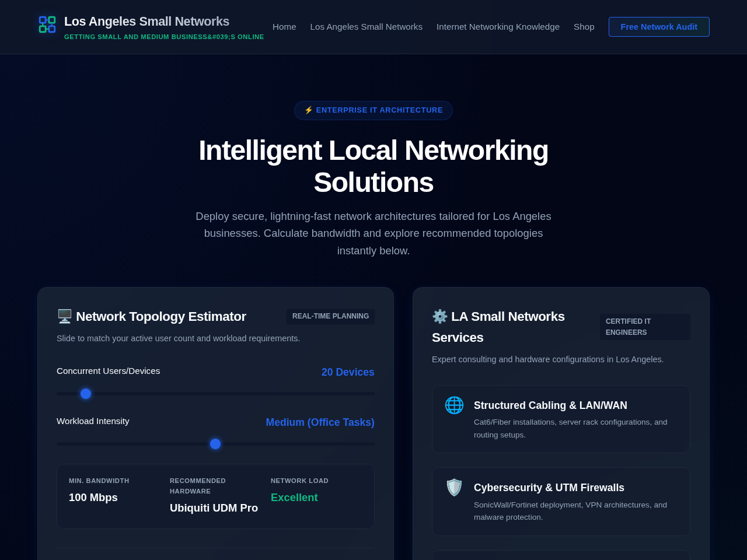
Task: Click the Structured Cabling & LAN/WAN heading
Action: [550, 405]
